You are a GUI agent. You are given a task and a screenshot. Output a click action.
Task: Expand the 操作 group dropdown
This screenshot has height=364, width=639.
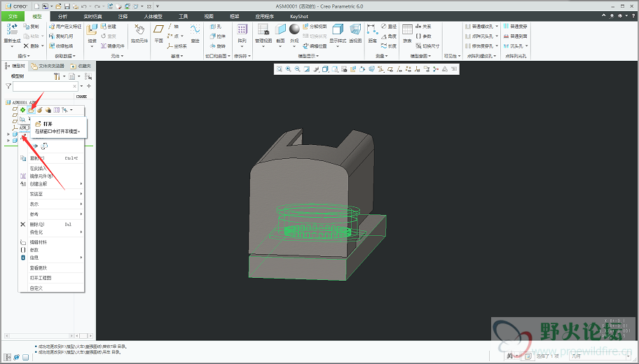[x=24, y=56]
